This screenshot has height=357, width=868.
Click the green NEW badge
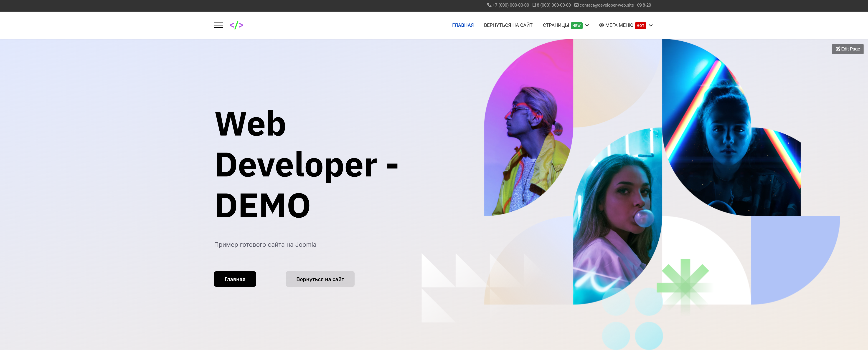[x=576, y=26]
